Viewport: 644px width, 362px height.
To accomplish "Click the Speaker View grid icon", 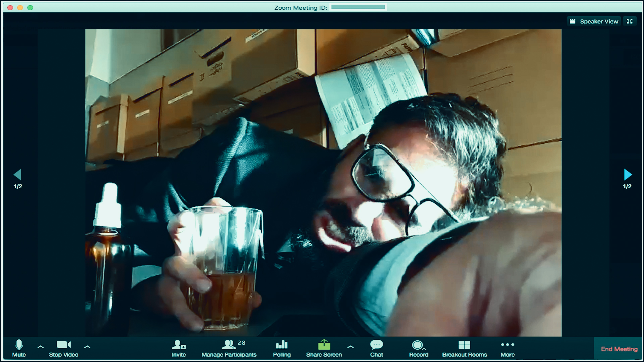I will click(x=573, y=21).
